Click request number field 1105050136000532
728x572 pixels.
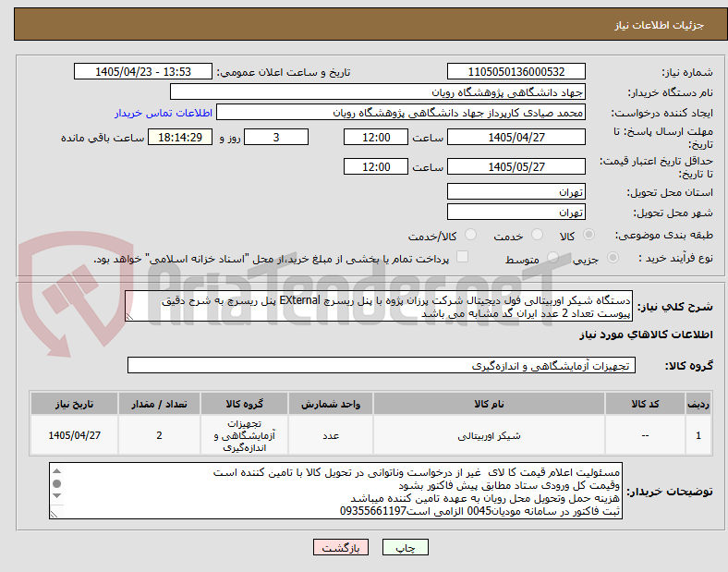point(516,71)
